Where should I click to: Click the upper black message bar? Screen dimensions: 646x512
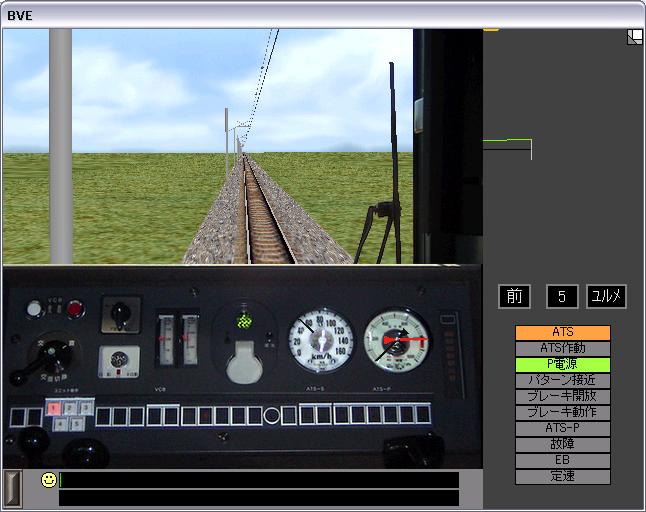[x=259, y=480]
